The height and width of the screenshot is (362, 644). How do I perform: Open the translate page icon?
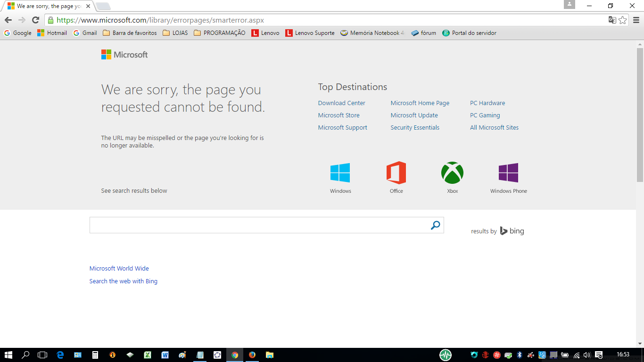click(x=612, y=20)
